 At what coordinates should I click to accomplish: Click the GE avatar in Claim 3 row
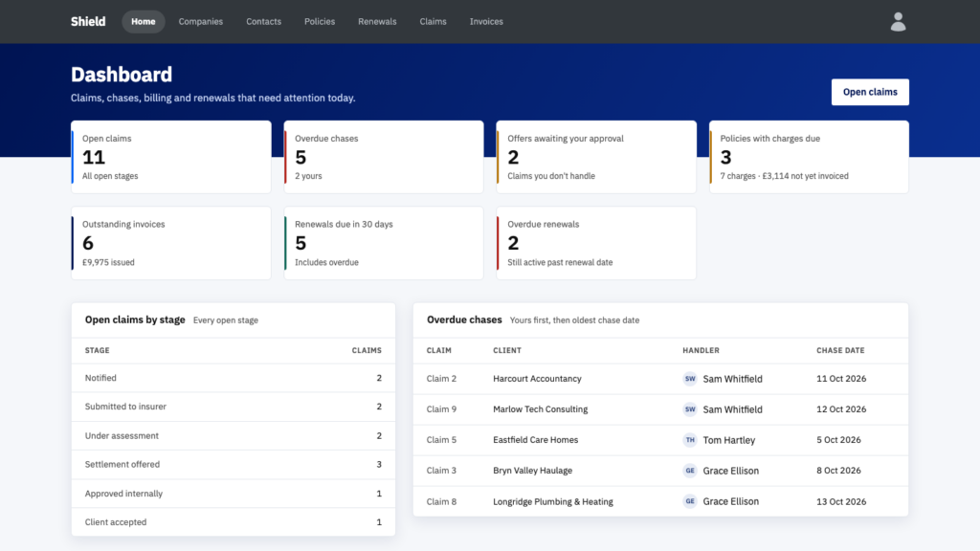(690, 471)
